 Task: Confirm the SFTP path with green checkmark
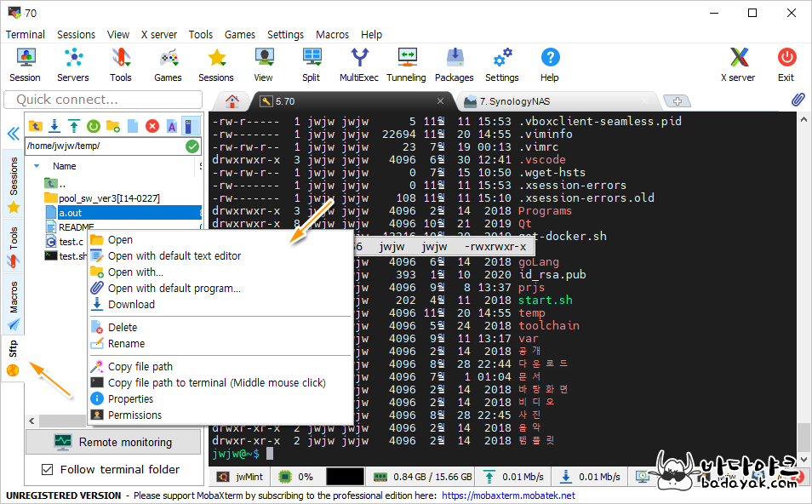(192, 146)
